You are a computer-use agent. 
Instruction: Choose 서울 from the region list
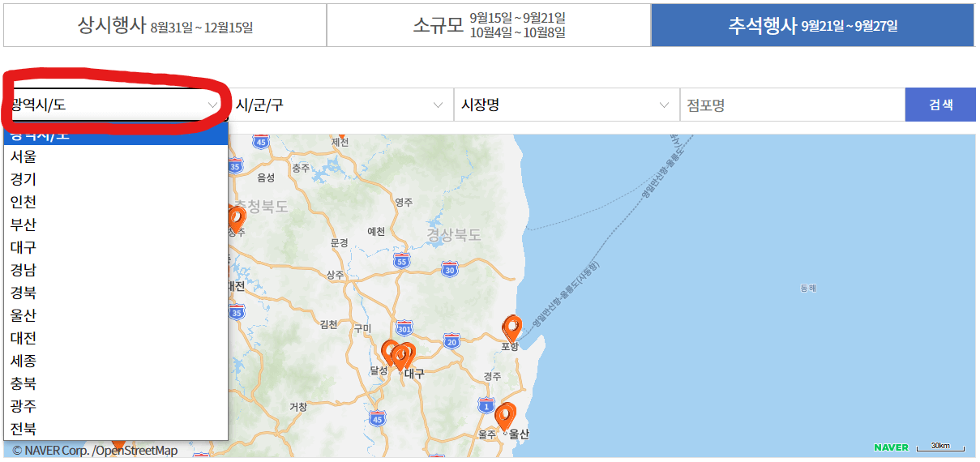click(116, 156)
